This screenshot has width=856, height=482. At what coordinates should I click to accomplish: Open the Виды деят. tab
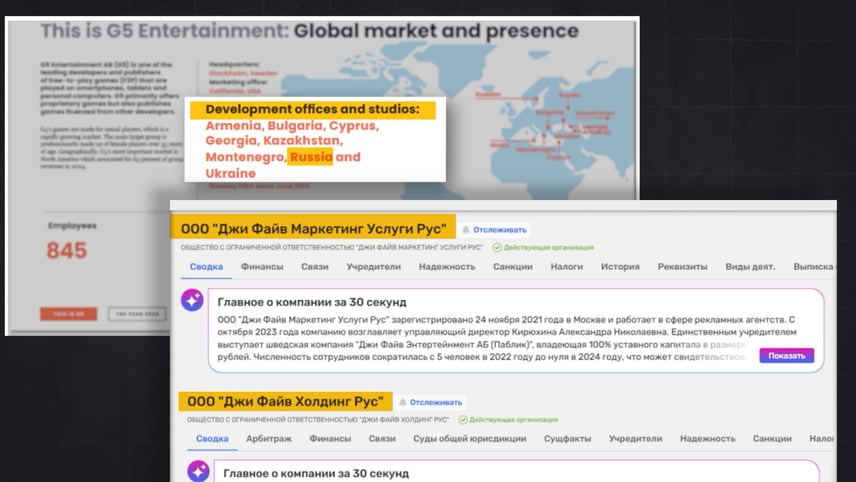749,267
